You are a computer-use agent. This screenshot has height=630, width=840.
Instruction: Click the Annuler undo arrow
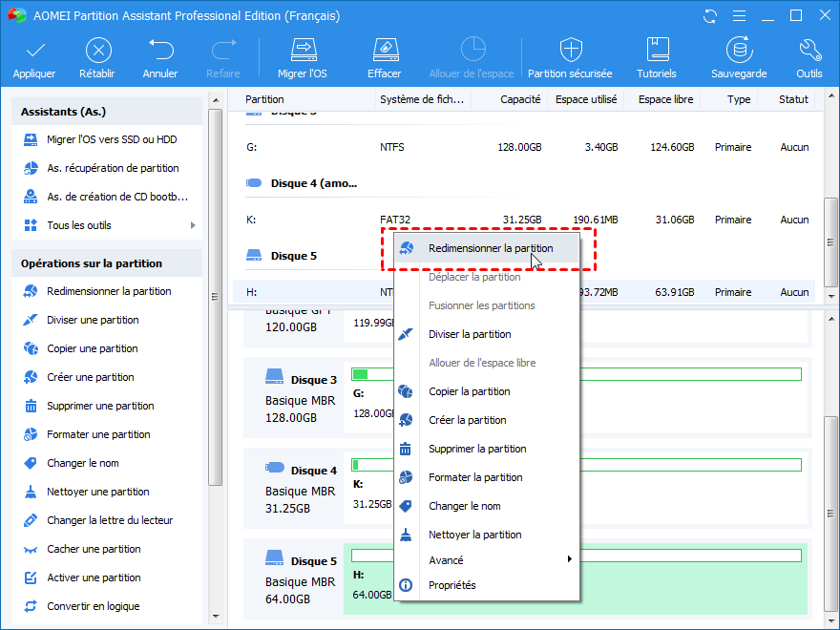(x=160, y=51)
